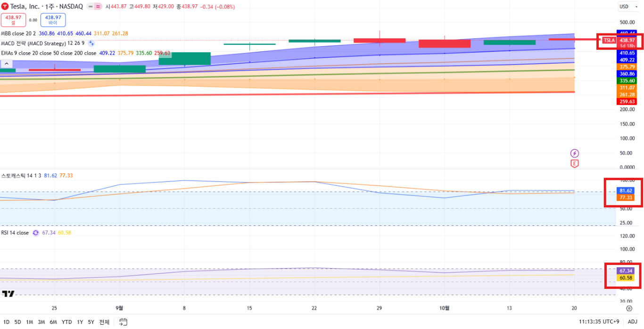Screen dimensions: 644x329
Task: Open chart settings gear at bottom right
Action: (629, 308)
